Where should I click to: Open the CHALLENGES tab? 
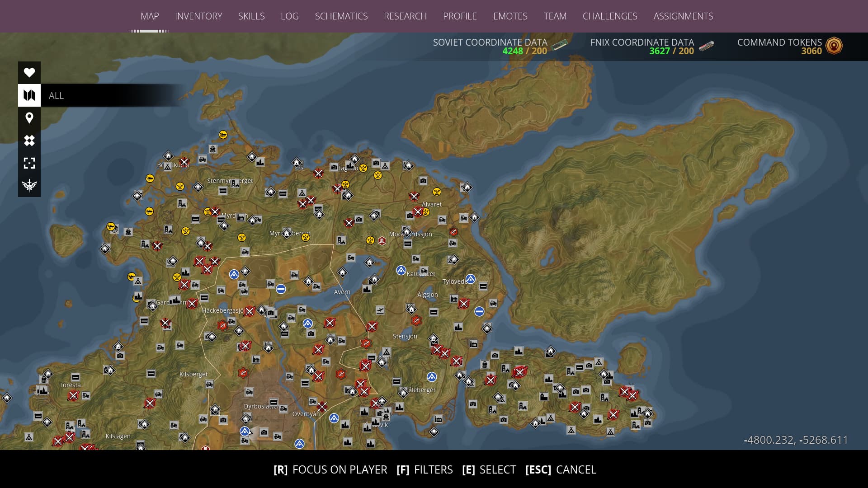(610, 16)
